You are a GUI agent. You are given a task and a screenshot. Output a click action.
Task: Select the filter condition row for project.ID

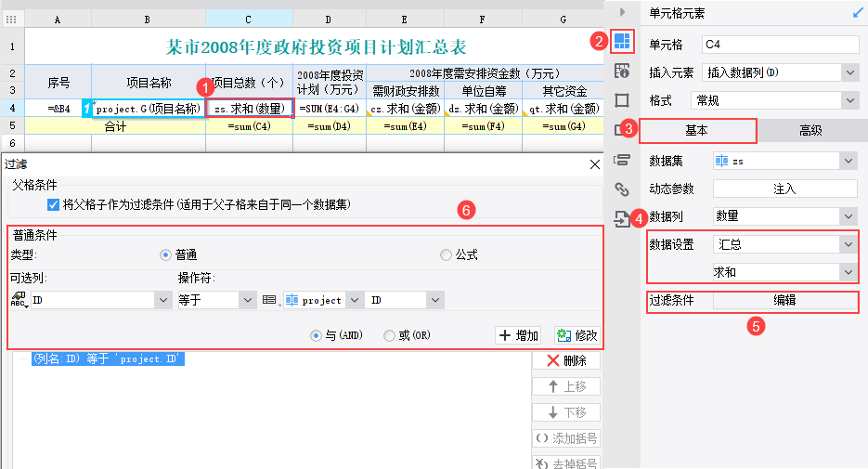[x=108, y=358]
